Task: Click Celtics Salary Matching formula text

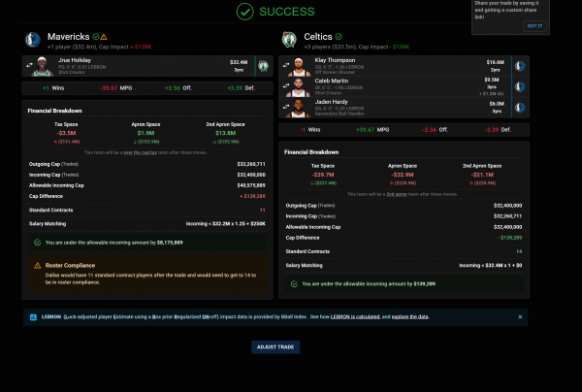Action: [490, 266]
